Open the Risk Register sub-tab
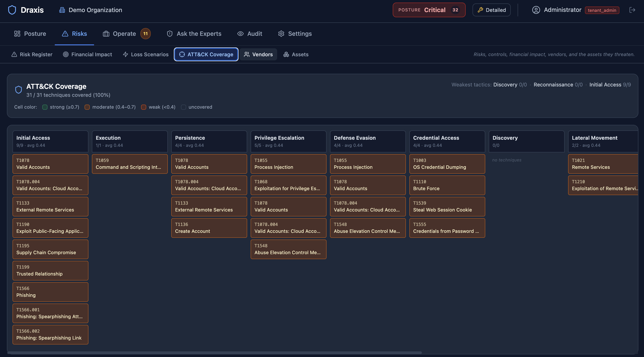 coord(32,55)
